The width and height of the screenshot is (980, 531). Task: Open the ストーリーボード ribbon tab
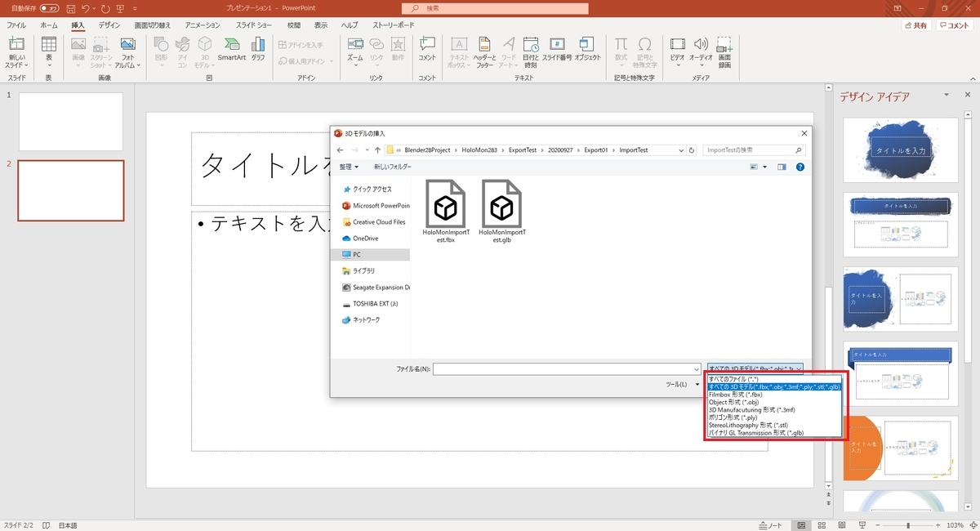pyautogui.click(x=394, y=25)
